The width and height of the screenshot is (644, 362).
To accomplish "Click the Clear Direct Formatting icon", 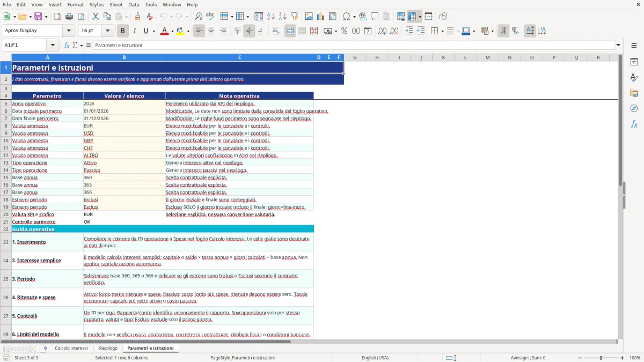I will [150, 17].
